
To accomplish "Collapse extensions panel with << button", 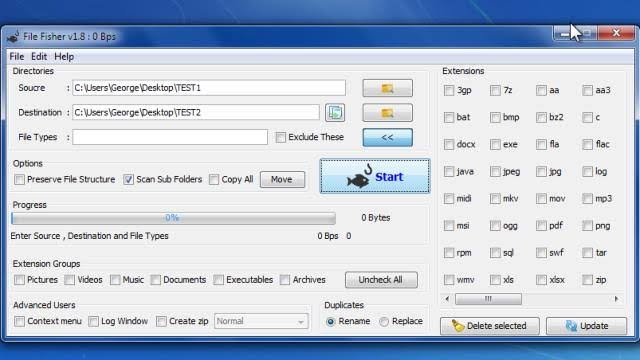I will pos(387,138).
